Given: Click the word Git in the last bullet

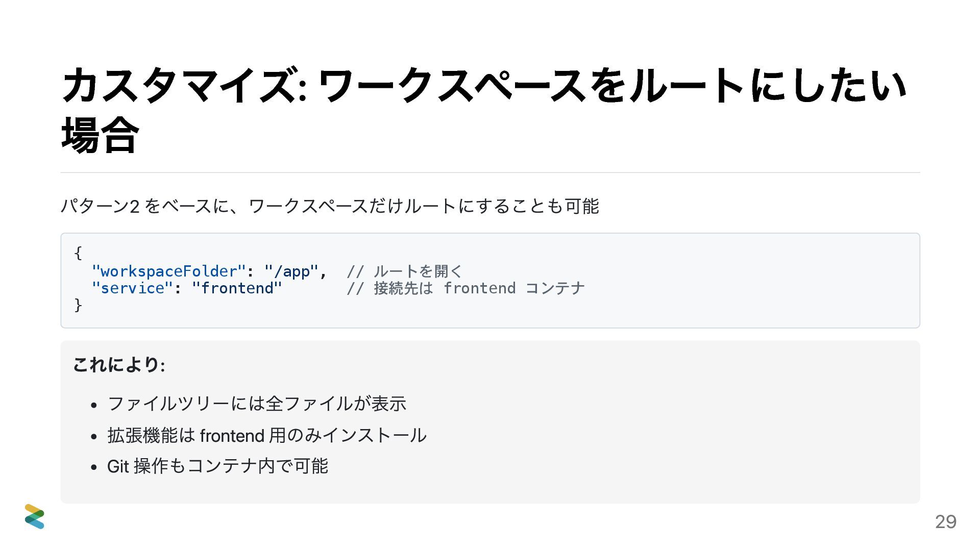Looking at the screenshot, I should 117,466.
